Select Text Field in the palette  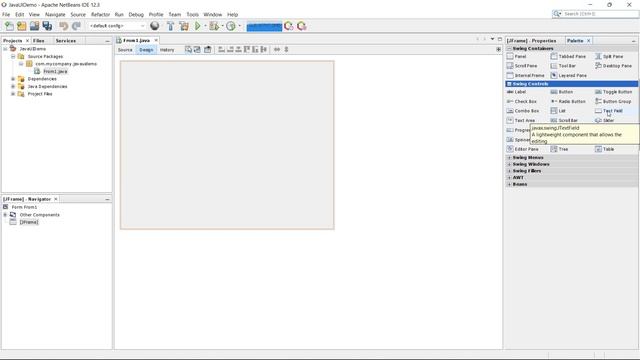pyautogui.click(x=609, y=111)
